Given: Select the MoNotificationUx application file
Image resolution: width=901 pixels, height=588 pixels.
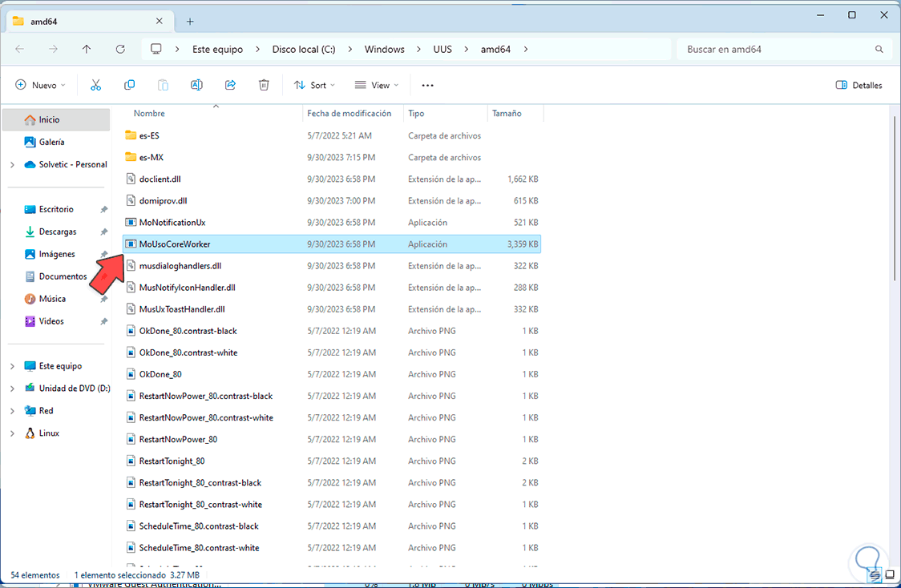Looking at the screenshot, I should point(172,222).
